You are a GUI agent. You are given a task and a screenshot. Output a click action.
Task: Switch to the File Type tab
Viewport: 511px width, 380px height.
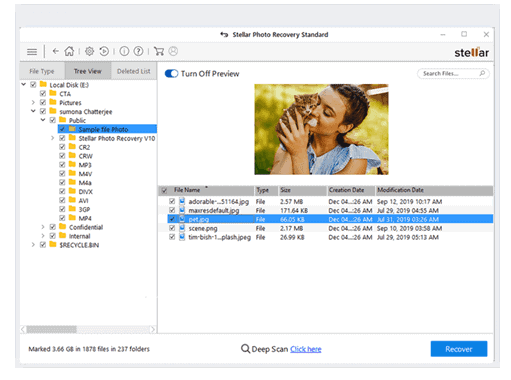point(42,71)
